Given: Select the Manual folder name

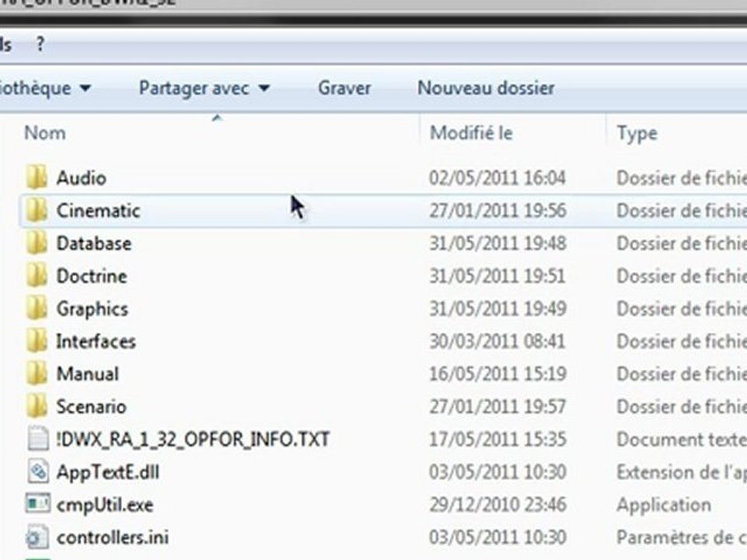Looking at the screenshot, I should point(88,374).
